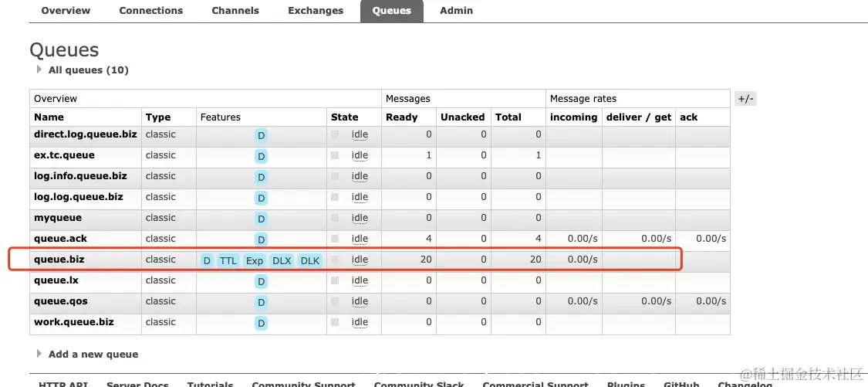868x387 pixels.
Task: Sort queues by Name column
Action: (49, 117)
